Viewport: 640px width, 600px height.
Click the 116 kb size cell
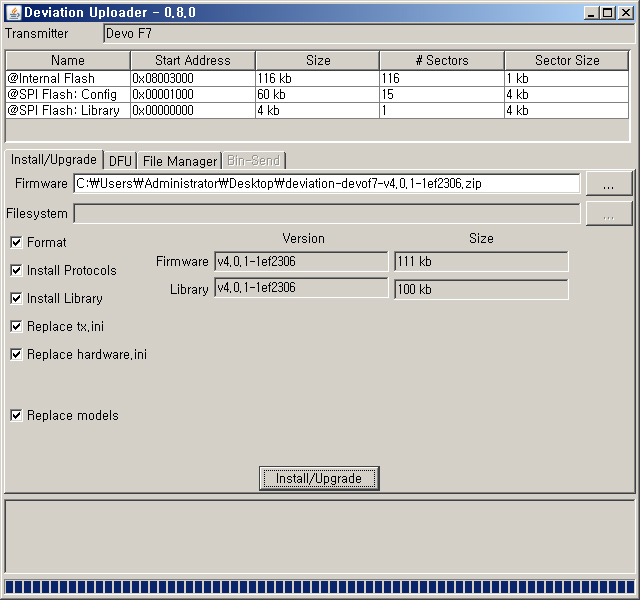click(x=318, y=78)
